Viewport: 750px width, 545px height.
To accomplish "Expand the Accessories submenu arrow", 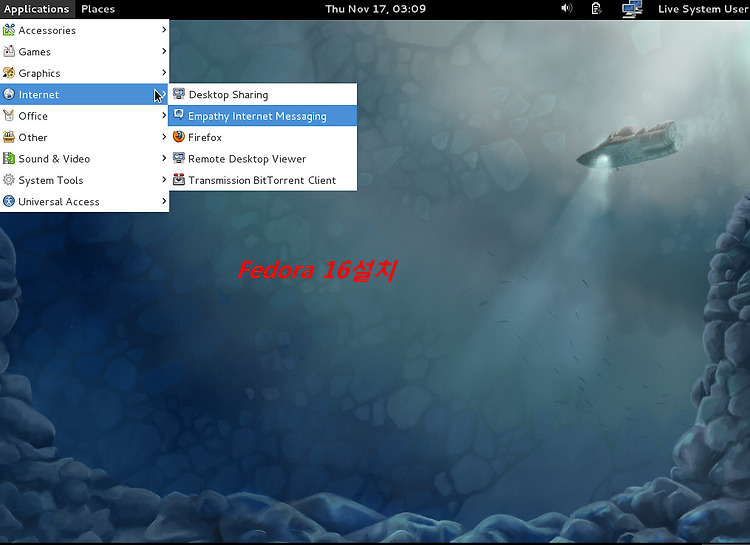I will tap(164, 30).
